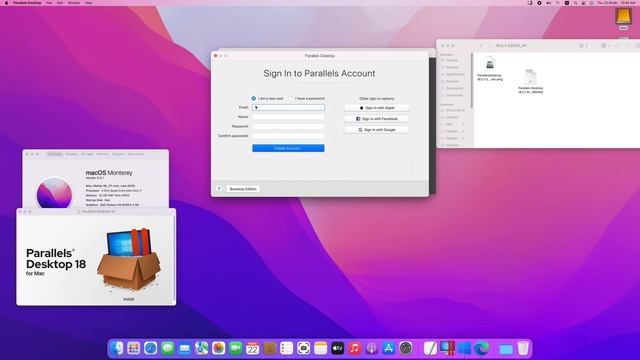Open the Windows logo Dock icon
640x360 pixels.
[464, 348]
